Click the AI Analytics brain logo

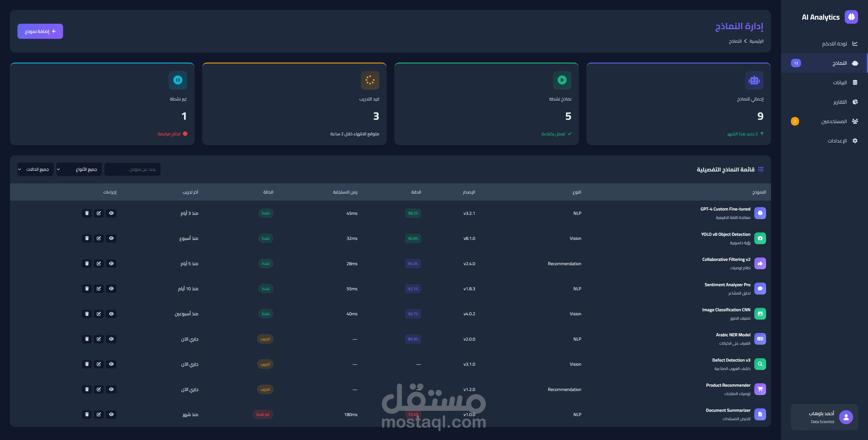pyautogui.click(x=851, y=17)
